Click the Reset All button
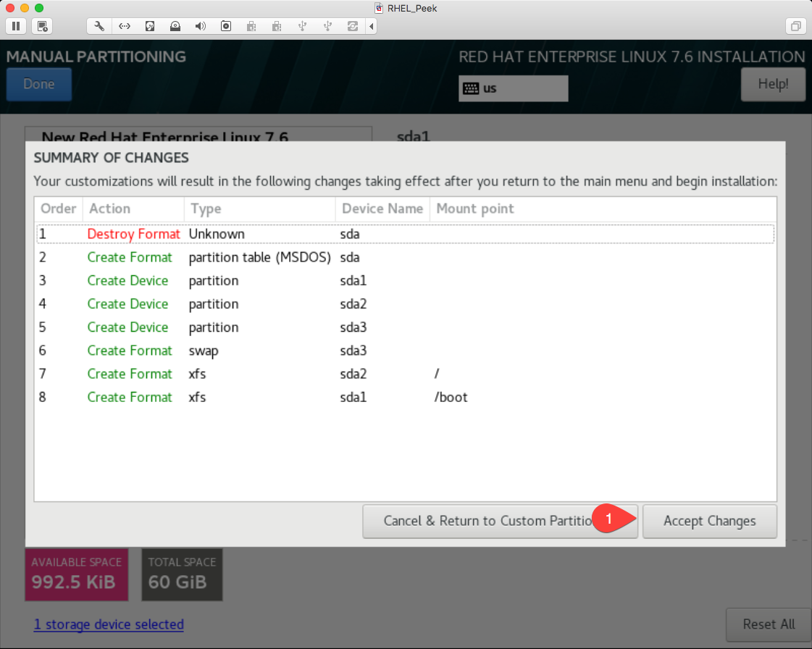The width and height of the screenshot is (812, 649). pyautogui.click(x=769, y=624)
